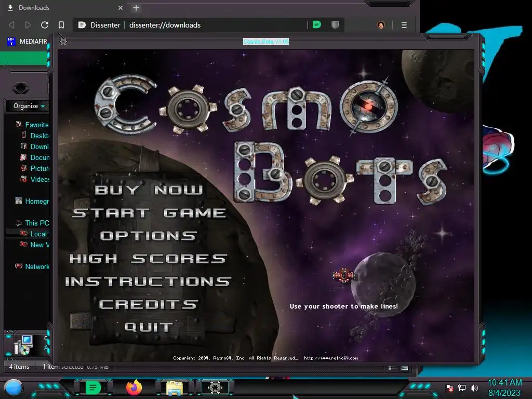
Task: Close the Downloads tab
Action: [121, 7]
